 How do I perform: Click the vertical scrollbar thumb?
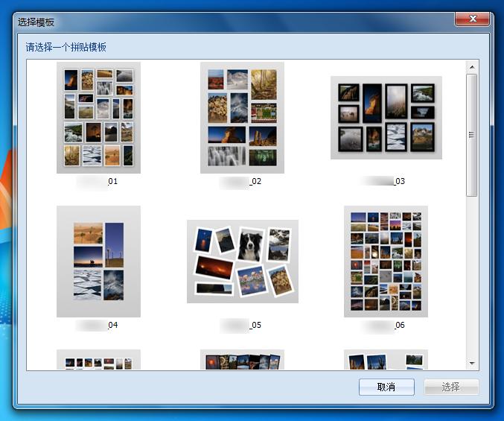click(472, 135)
